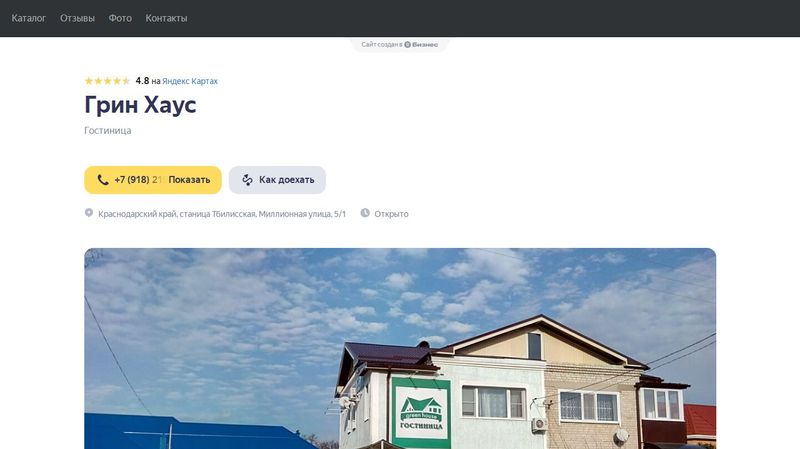Click the phone handset icon
The width and height of the screenshot is (800, 449).
click(x=103, y=180)
